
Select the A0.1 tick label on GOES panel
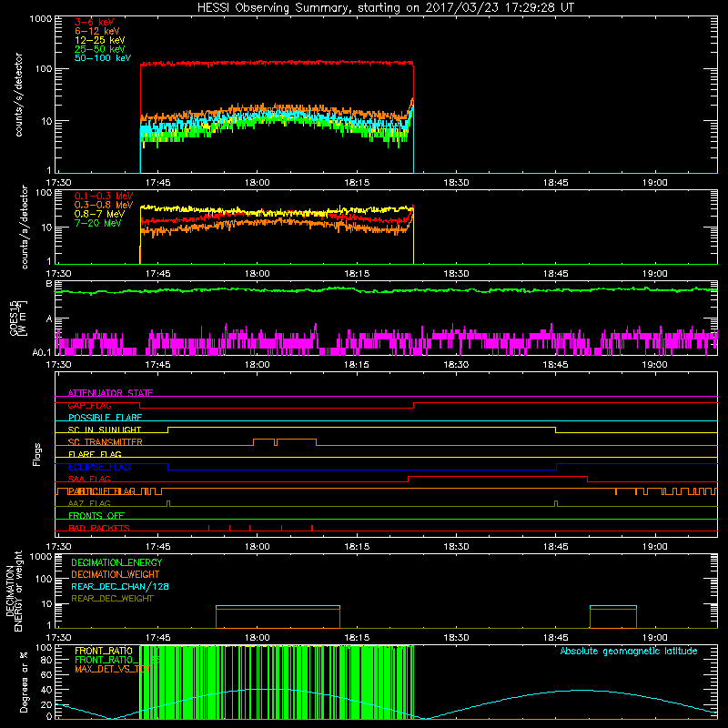point(42,352)
